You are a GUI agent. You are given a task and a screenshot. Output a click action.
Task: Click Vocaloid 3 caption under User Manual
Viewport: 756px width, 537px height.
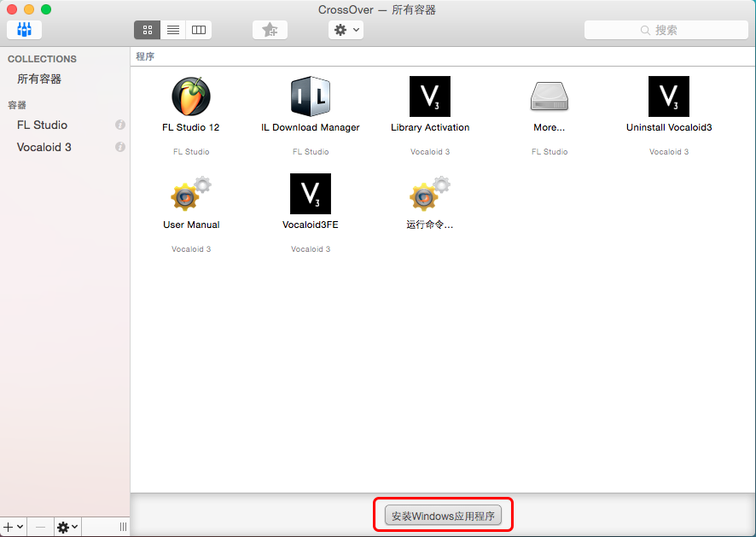point(191,249)
